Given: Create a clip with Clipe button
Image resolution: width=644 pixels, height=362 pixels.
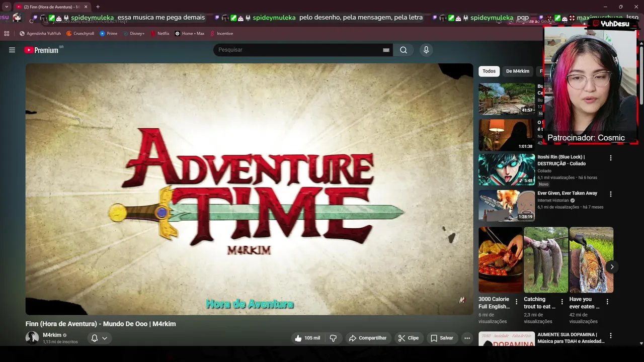Looking at the screenshot, I should coord(409,338).
